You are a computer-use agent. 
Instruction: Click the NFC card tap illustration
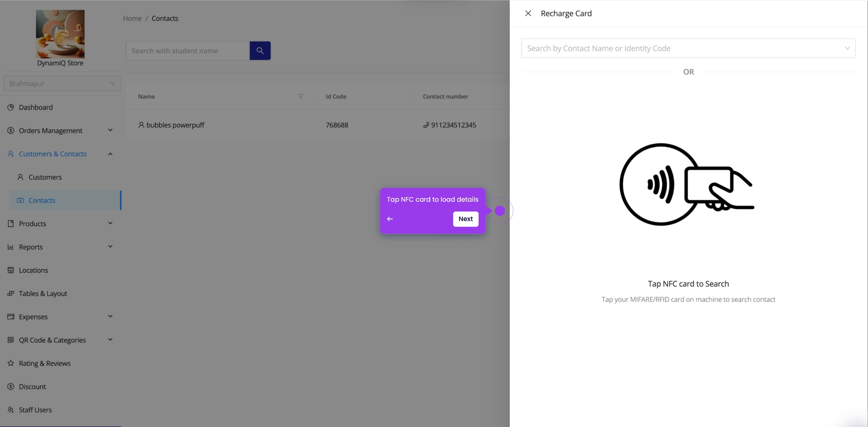click(687, 185)
